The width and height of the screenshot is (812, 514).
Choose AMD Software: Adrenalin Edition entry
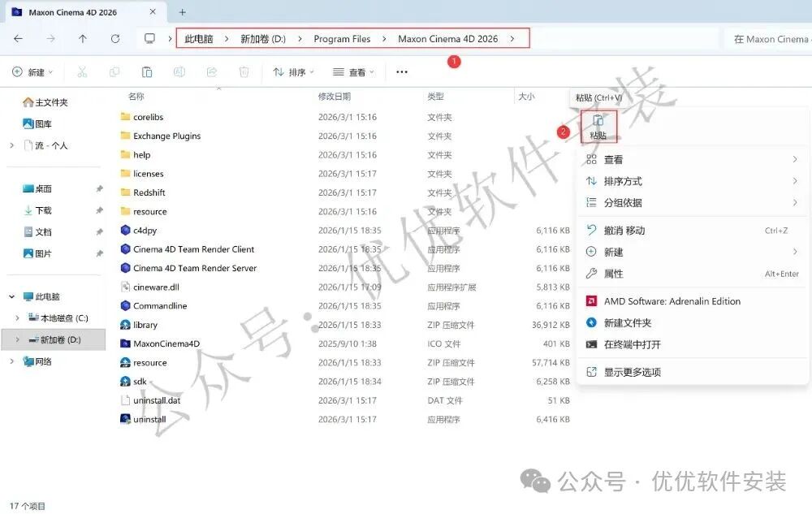pos(693,301)
